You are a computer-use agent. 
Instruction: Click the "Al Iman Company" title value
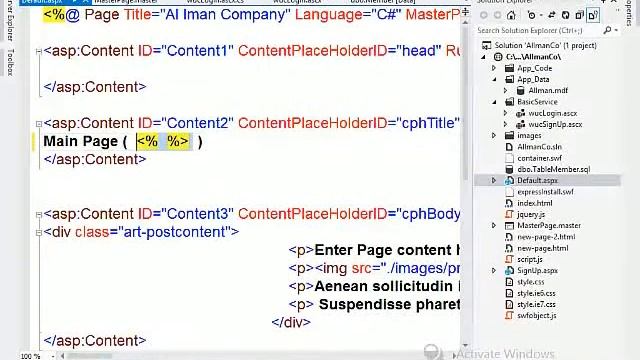[225, 15]
